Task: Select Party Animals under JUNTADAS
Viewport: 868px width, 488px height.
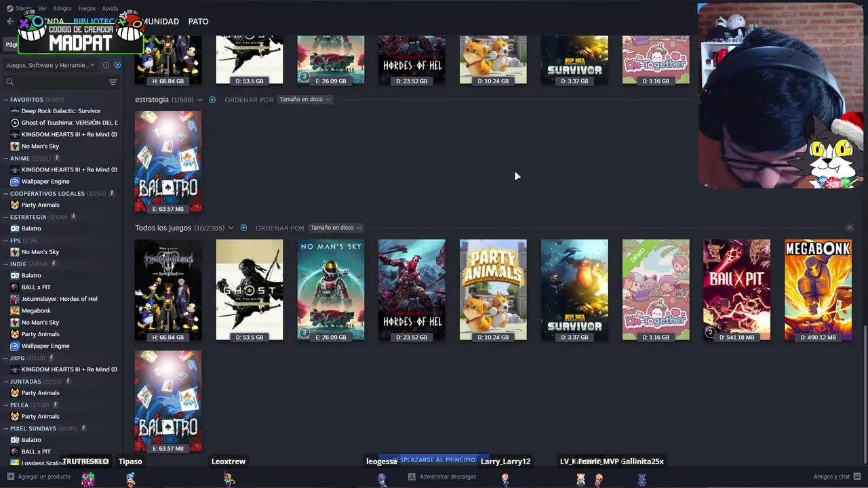Action: click(x=40, y=393)
